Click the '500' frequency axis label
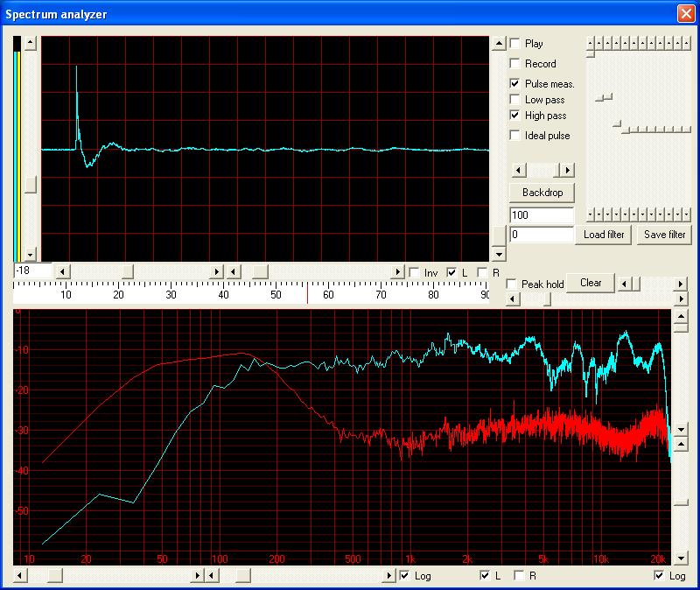The image size is (700, 590). 353,558
